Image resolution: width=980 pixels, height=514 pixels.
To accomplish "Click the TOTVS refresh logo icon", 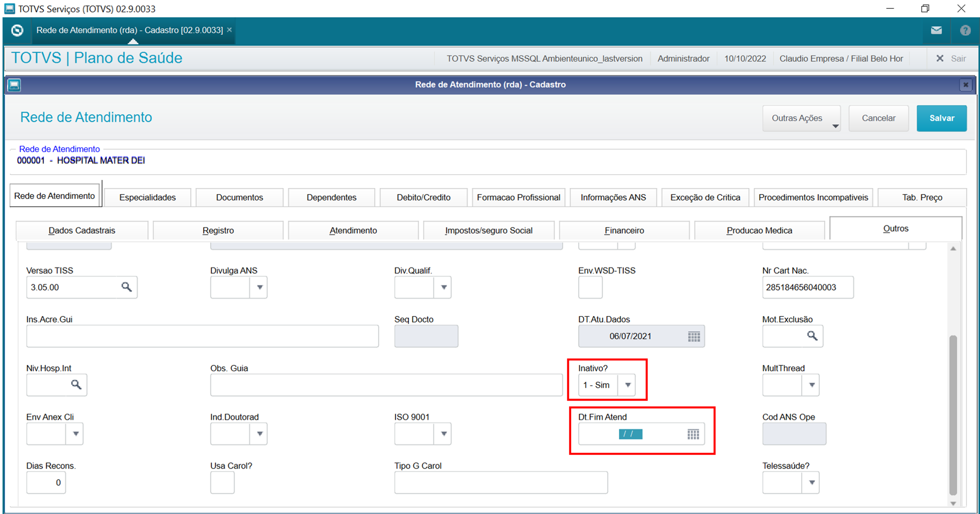I will (x=17, y=30).
